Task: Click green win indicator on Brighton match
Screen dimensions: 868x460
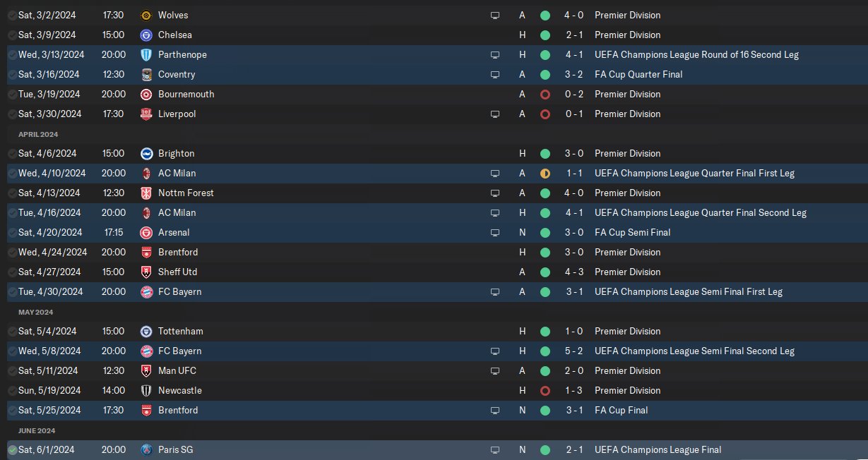Action: (x=545, y=153)
